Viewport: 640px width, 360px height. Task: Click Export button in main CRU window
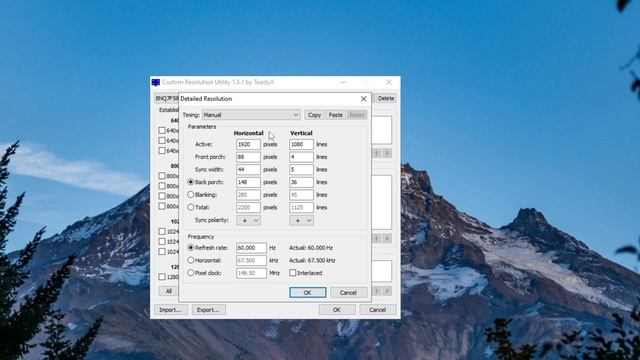tap(209, 310)
